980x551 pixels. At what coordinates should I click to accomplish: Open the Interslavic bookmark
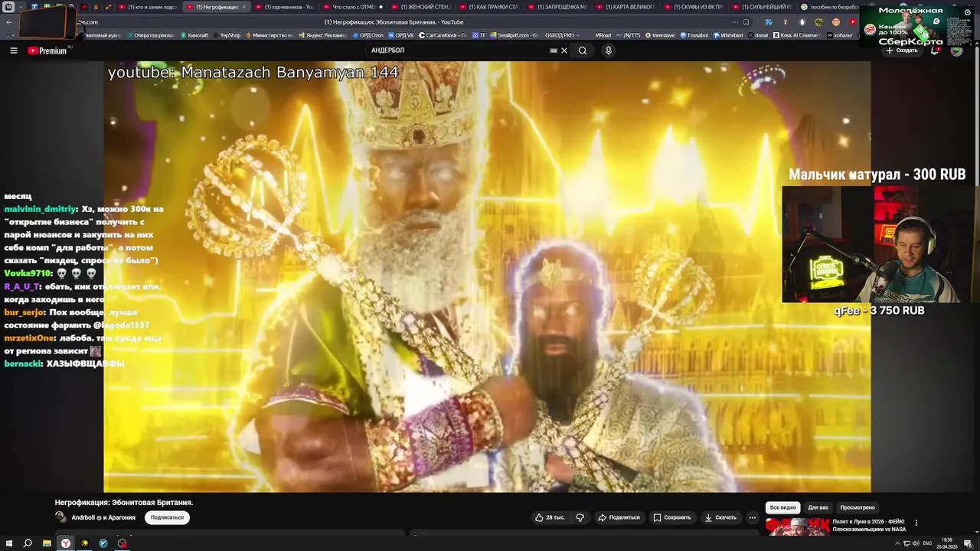661,35
